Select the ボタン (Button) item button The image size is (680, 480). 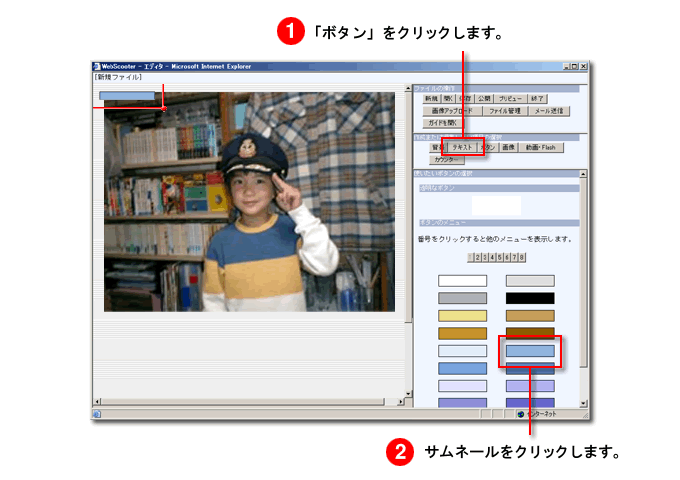pos(488,148)
